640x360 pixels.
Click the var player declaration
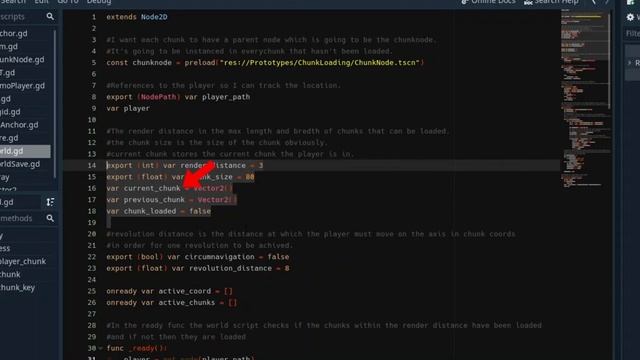click(x=128, y=108)
